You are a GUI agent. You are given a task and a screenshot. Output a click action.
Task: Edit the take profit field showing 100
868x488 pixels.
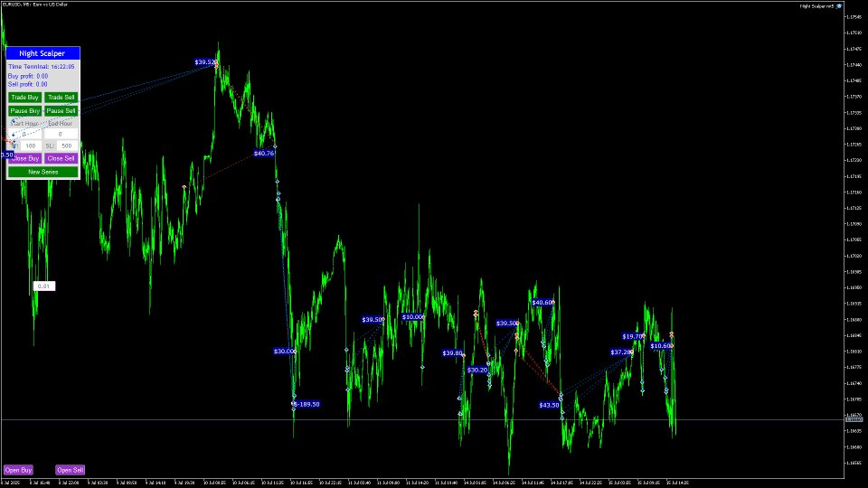(x=31, y=146)
